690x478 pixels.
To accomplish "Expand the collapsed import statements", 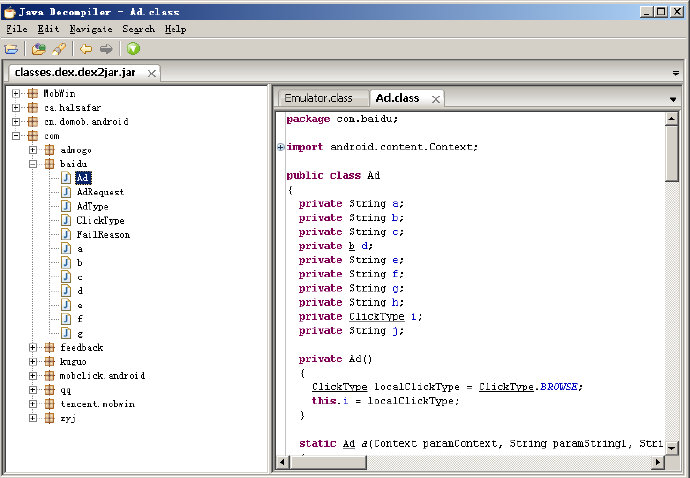I will click(x=280, y=147).
